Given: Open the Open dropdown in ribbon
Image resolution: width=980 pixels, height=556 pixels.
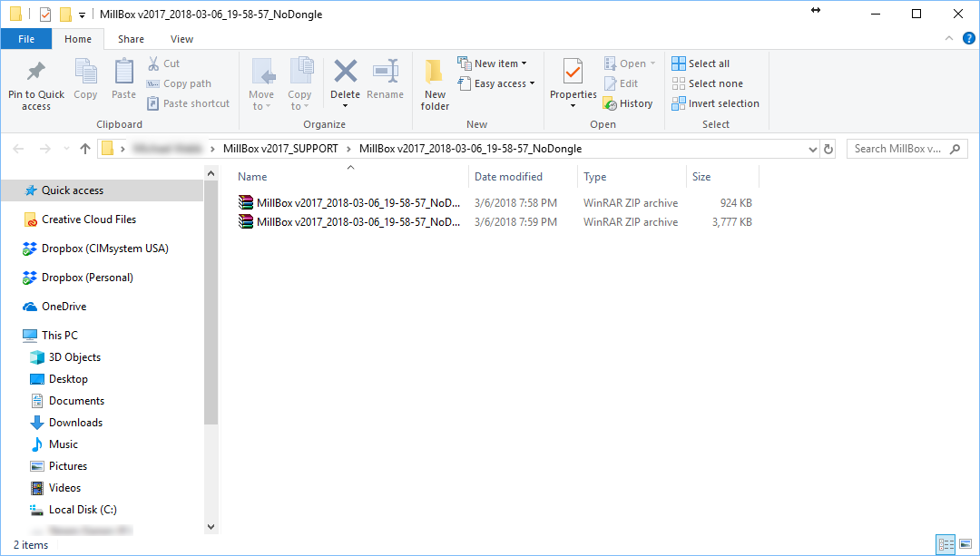Looking at the screenshot, I should [630, 63].
